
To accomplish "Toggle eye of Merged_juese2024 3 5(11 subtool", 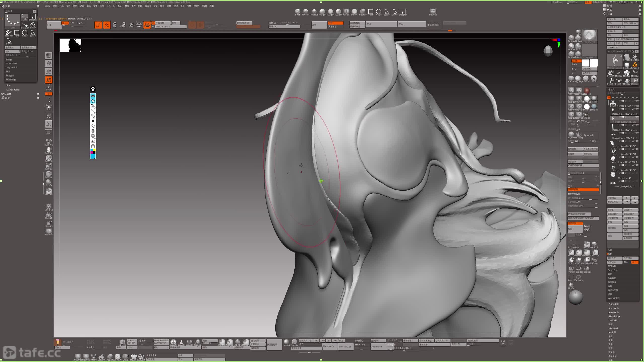I will click(637, 125).
